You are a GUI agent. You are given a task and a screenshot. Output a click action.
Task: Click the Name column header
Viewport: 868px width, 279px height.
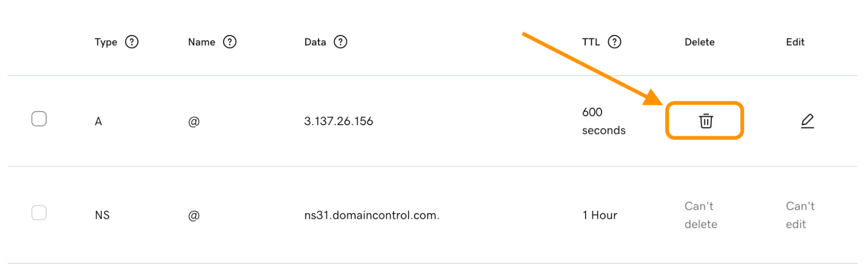point(201,42)
